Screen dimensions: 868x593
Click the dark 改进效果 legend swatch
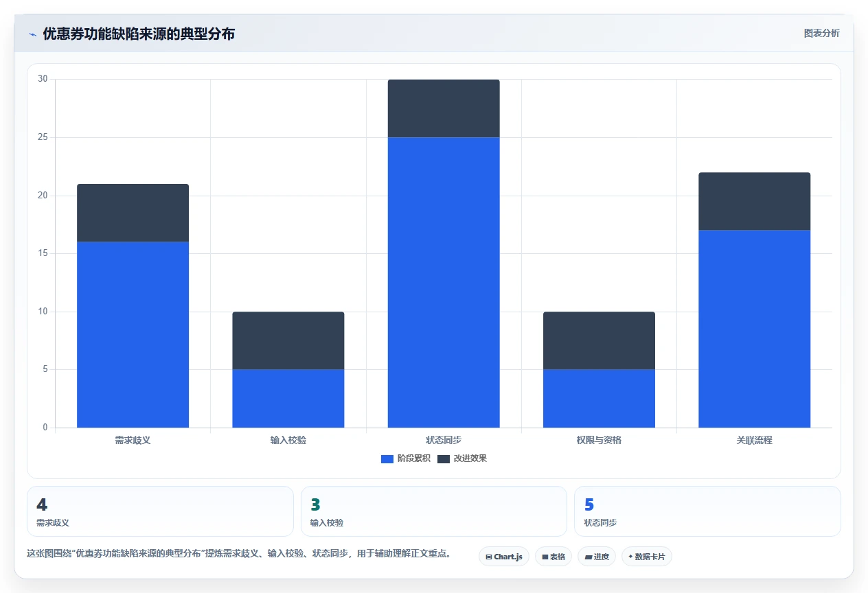click(444, 458)
